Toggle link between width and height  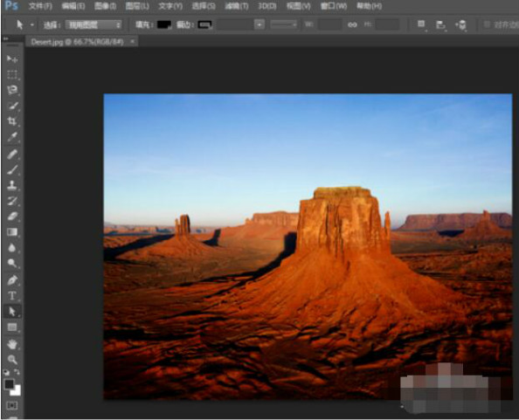[352, 24]
